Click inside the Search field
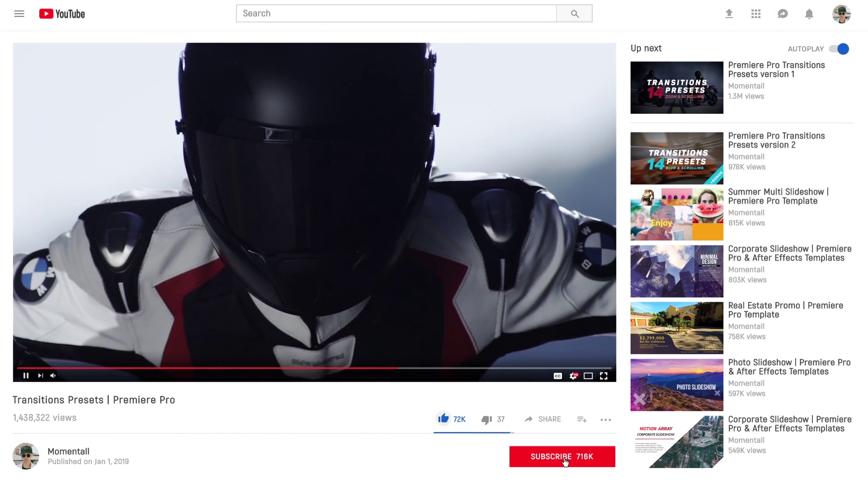 [396, 14]
